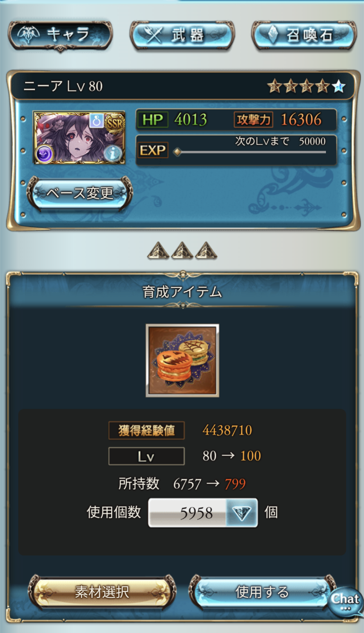Tap the purple dark element orb icon
364x633 pixels.
click(x=44, y=153)
